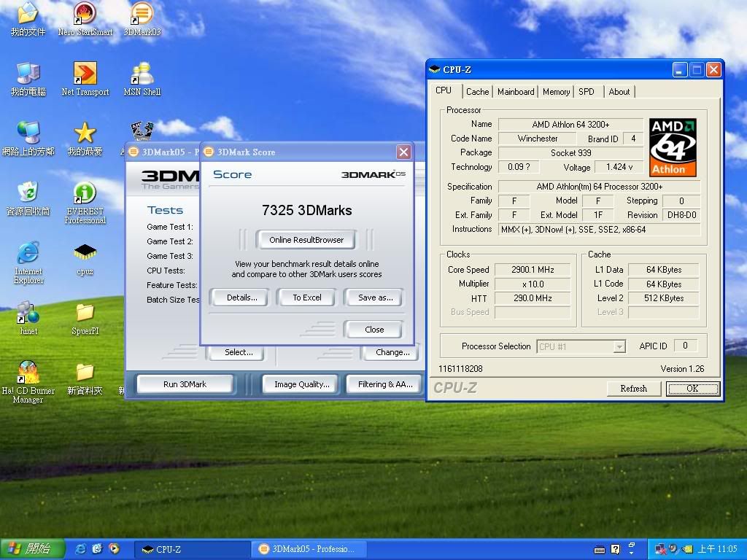Click the Package value Socket 939
Image resolution: width=747 pixels, height=560 pixels.
(570, 153)
